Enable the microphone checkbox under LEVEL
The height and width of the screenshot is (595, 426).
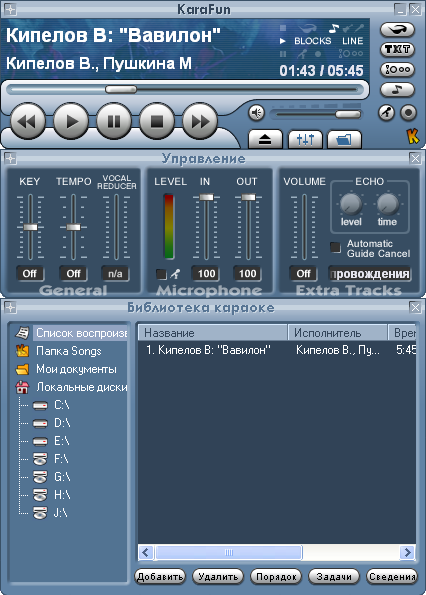[161, 274]
